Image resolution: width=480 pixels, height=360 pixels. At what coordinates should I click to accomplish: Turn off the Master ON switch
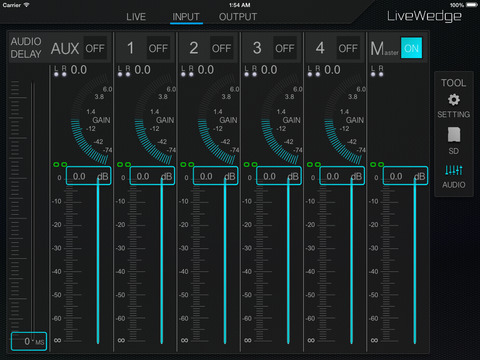411,48
